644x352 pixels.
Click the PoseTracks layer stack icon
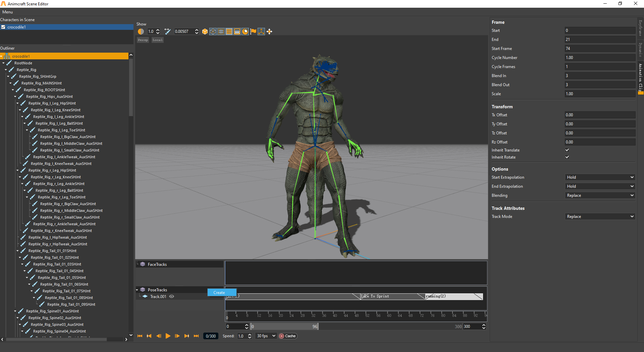pyautogui.click(x=143, y=290)
